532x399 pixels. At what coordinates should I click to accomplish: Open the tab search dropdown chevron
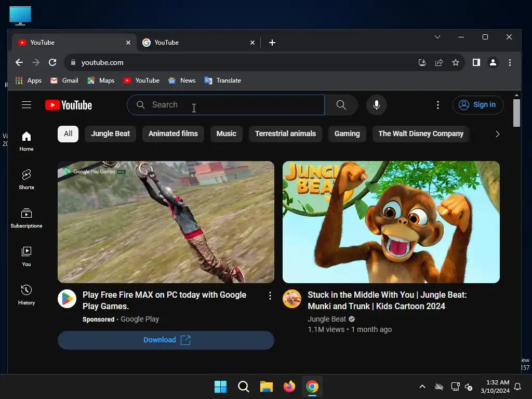pyautogui.click(x=437, y=37)
